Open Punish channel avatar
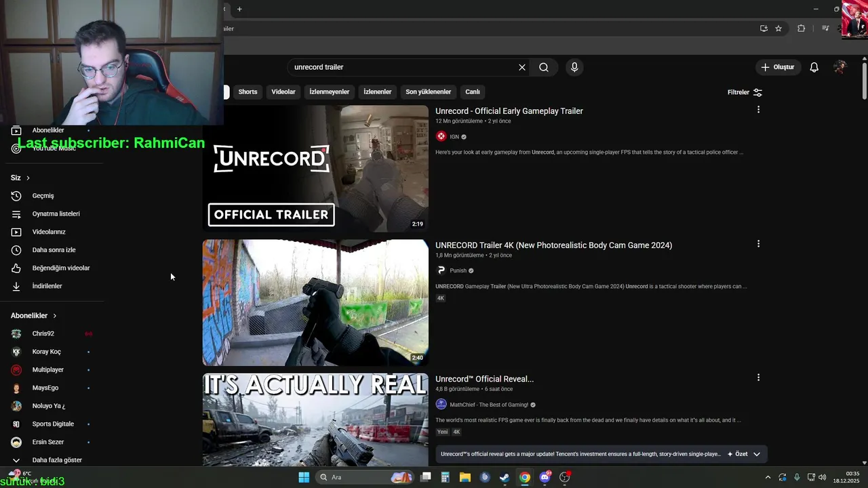868x488 pixels. coord(441,270)
